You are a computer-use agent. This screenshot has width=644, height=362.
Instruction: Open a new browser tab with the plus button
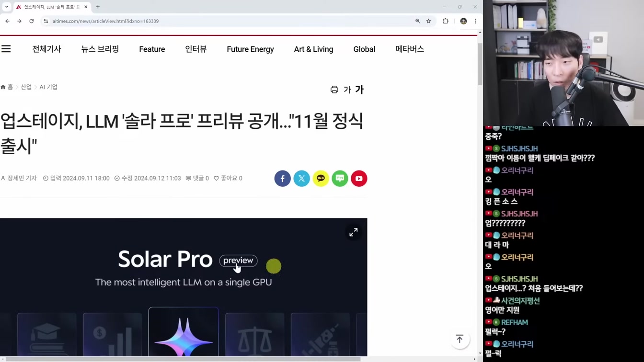point(98,7)
